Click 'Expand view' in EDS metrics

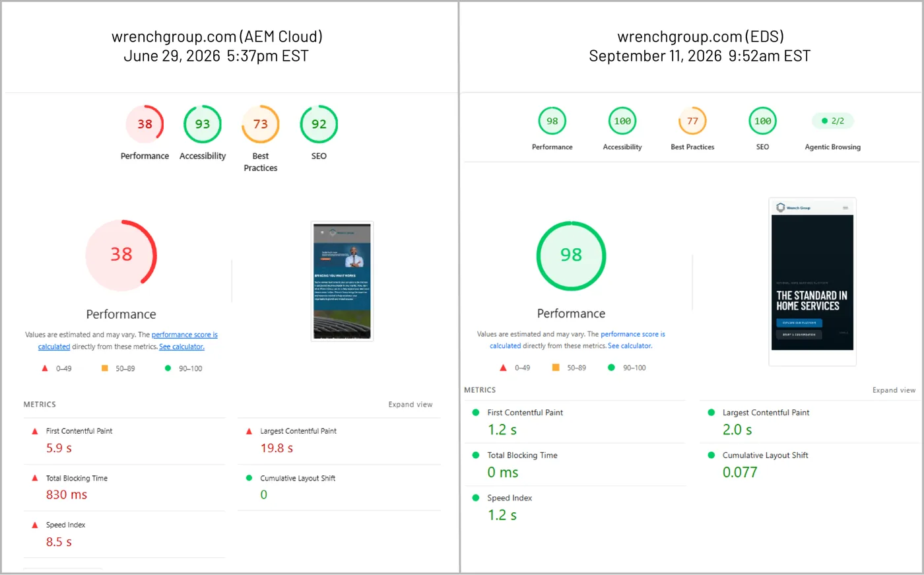[x=894, y=390]
